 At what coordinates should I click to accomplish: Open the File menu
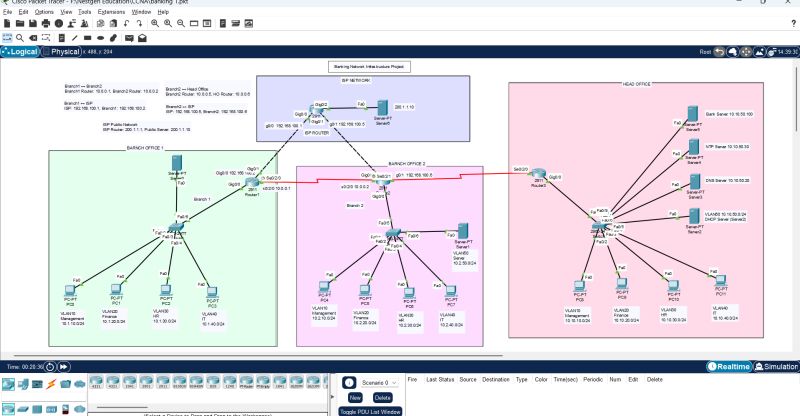point(7,11)
